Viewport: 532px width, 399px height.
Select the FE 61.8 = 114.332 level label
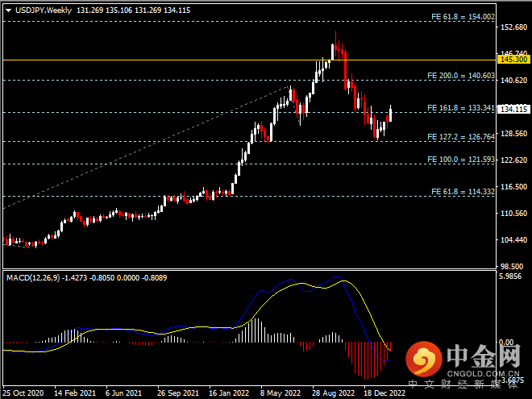(461, 192)
